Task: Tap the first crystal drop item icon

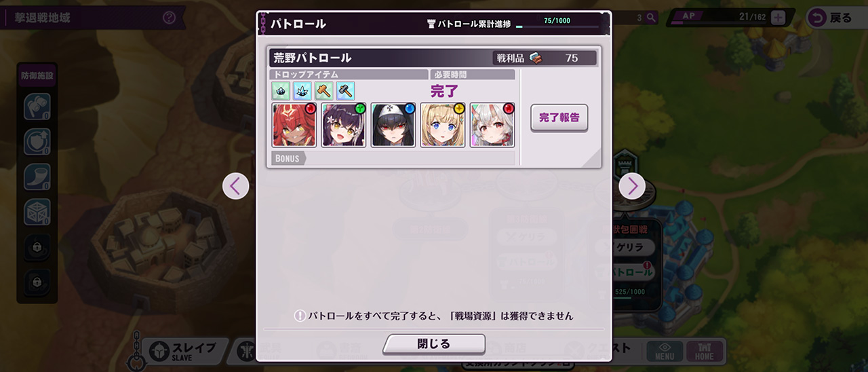Action: tap(281, 90)
